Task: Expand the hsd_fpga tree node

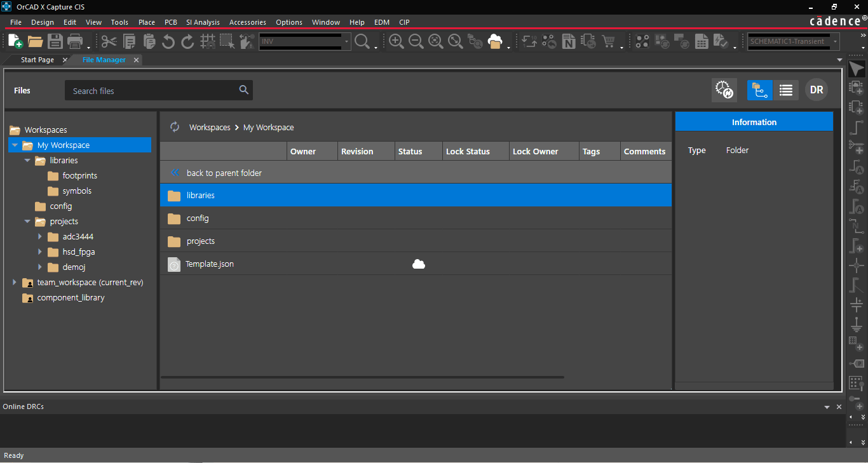Action: [40, 252]
